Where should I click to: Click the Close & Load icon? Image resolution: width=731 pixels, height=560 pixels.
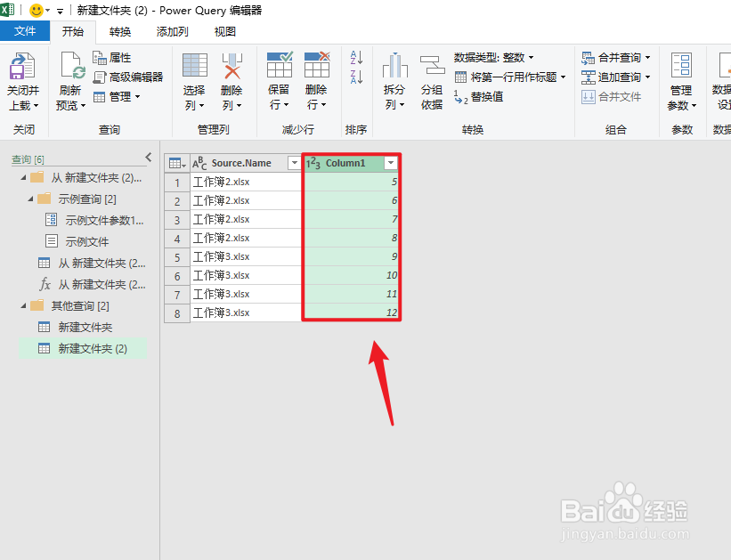click(22, 66)
